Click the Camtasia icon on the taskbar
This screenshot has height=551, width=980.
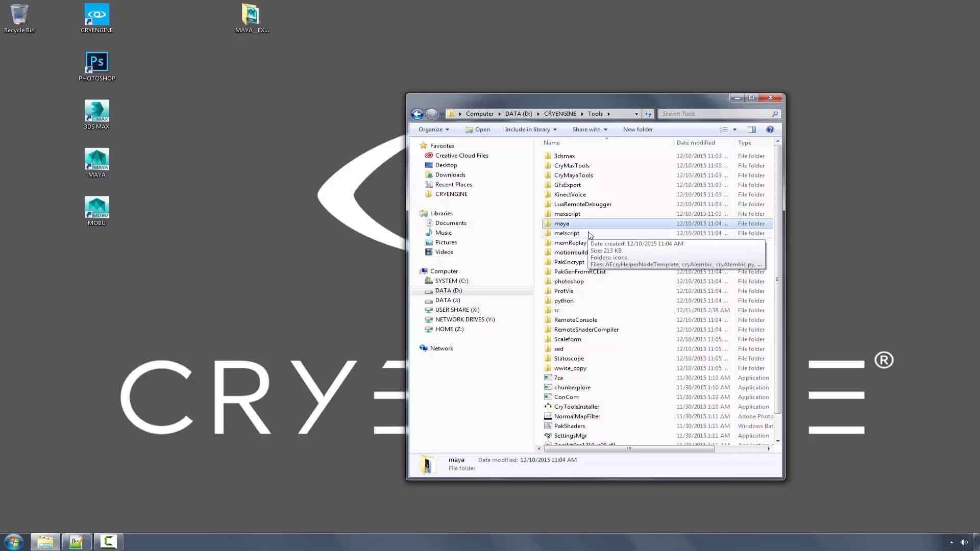(108, 542)
